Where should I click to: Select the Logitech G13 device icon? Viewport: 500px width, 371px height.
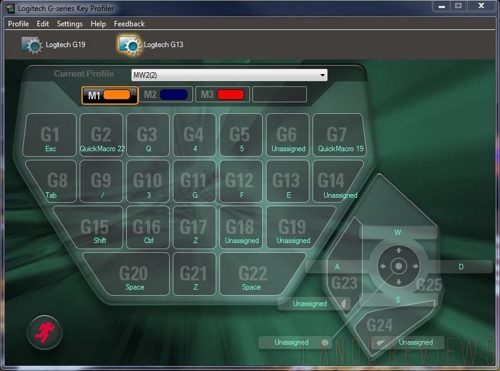pos(129,45)
